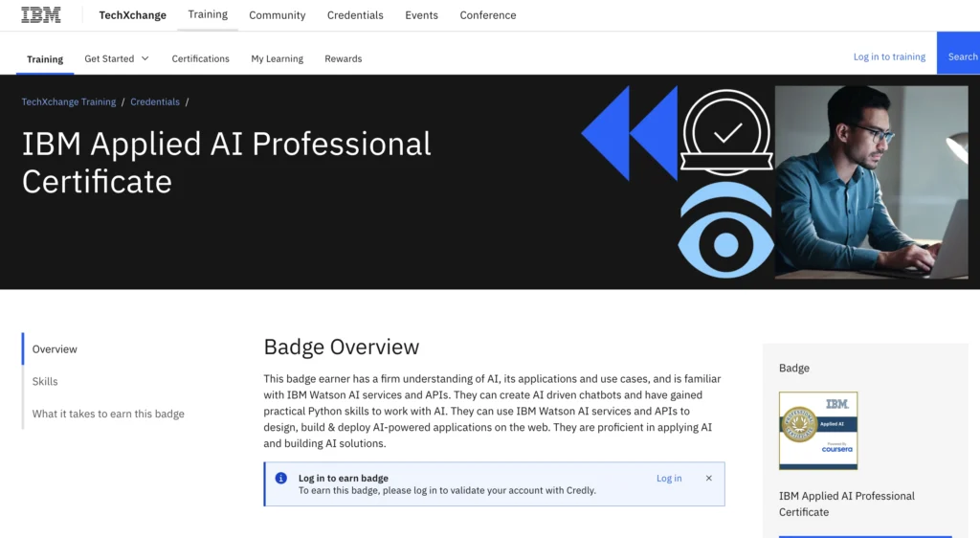The image size is (980, 538).
Task: Click the Badge label in side card
Action: (x=793, y=368)
